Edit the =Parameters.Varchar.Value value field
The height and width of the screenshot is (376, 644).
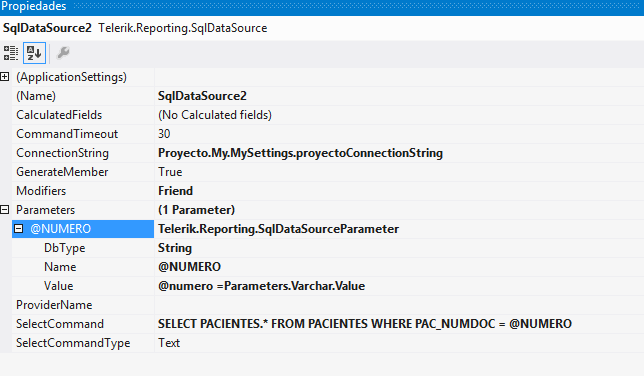[398, 286]
